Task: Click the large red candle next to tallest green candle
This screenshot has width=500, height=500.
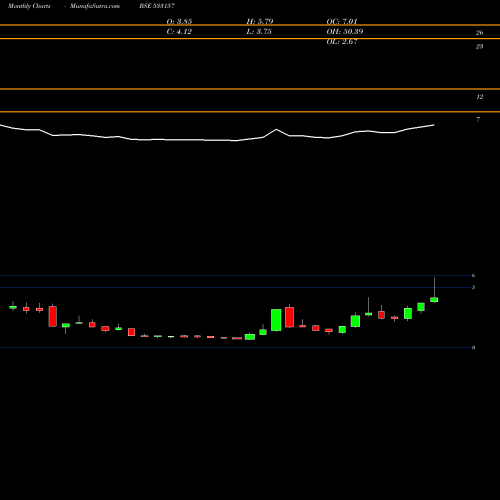Action: [289, 317]
